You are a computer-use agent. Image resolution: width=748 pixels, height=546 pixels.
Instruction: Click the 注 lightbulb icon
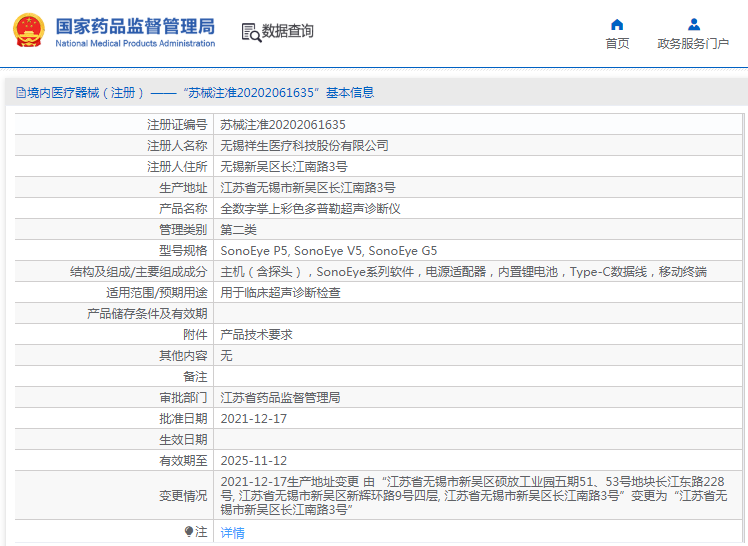click(x=189, y=531)
